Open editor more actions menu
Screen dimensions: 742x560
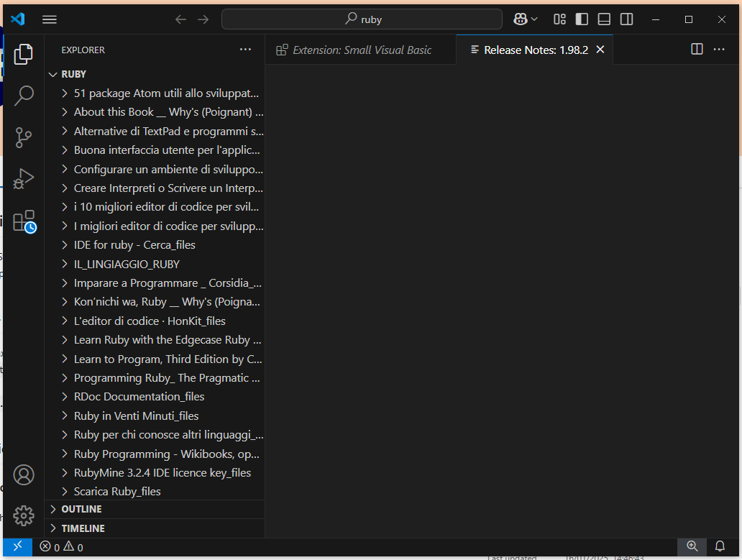point(719,49)
